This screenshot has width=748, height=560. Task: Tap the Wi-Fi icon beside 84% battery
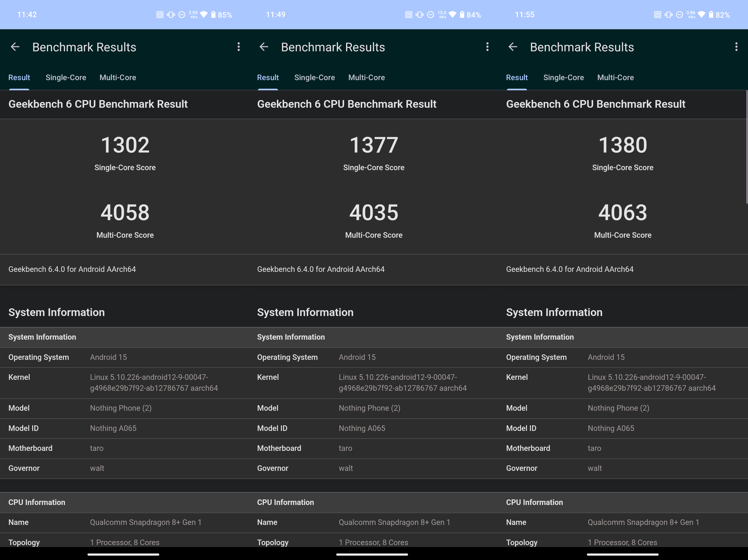453,14
